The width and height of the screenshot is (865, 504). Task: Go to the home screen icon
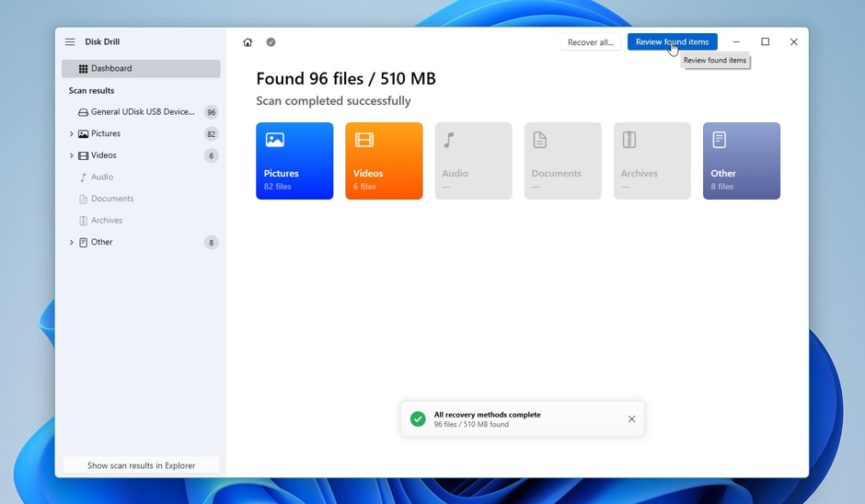pos(248,42)
